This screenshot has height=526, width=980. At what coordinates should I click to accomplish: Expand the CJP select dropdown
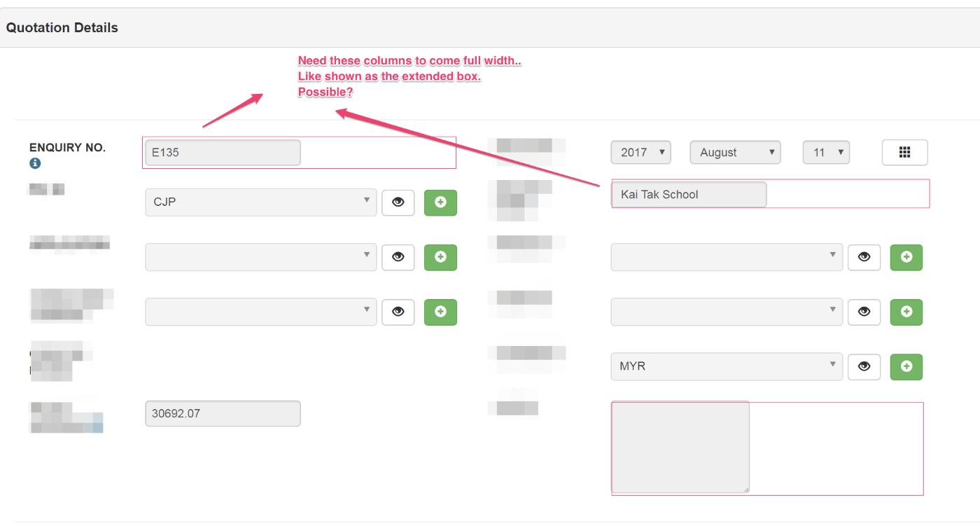tap(260, 202)
